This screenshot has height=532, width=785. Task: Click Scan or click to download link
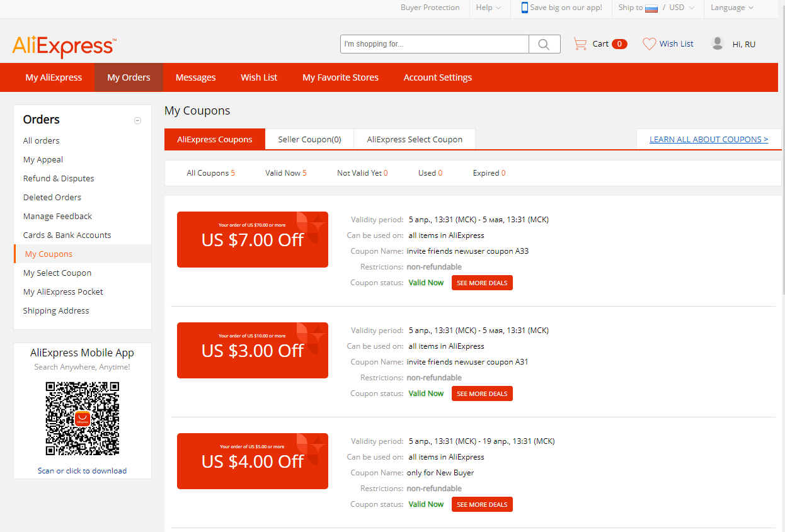point(82,471)
